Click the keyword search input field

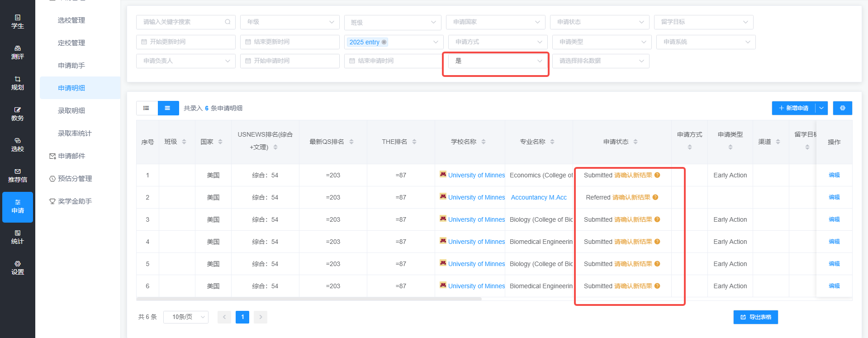(186, 22)
